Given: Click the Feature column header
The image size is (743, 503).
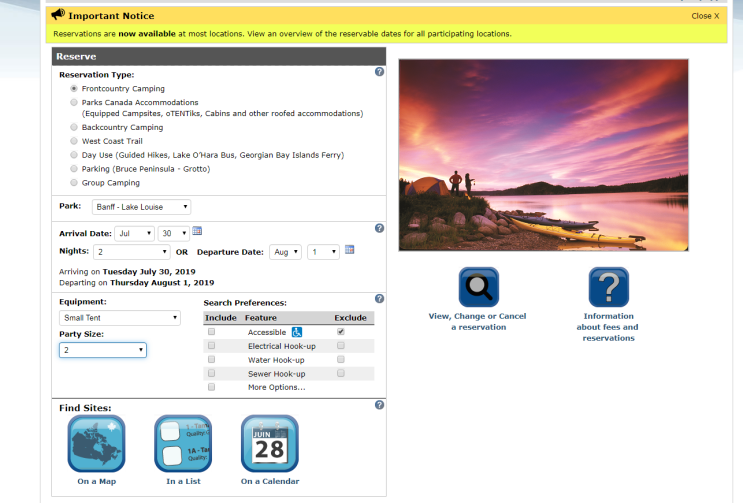Looking at the screenshot, I should click(x=261, y=318).
